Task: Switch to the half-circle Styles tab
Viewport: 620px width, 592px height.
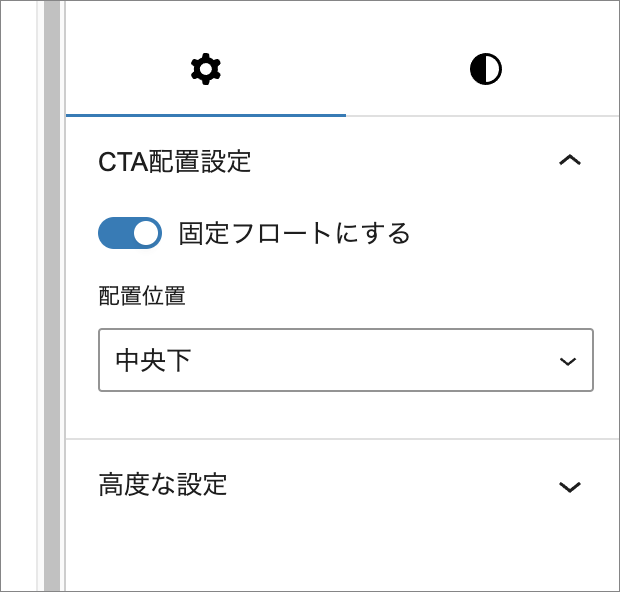Action: pos(485,69)
